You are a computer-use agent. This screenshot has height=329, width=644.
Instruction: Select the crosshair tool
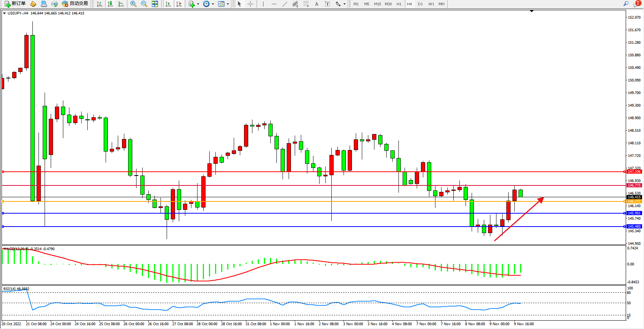250,4
